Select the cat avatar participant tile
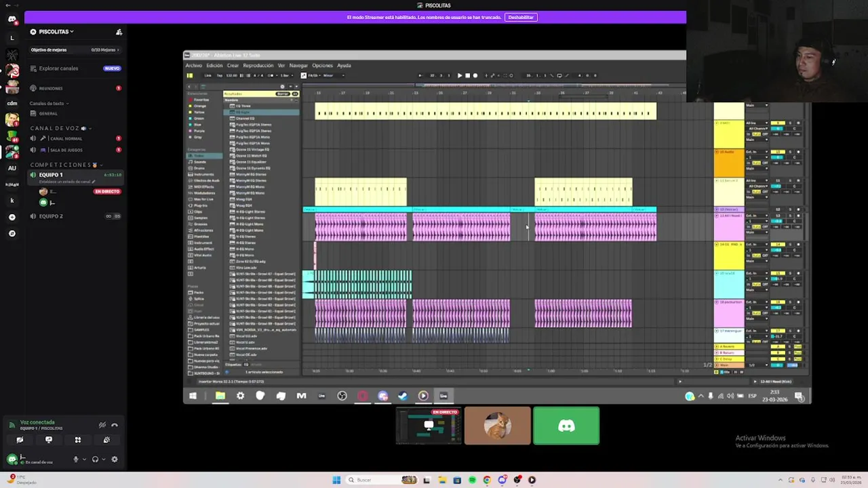 click(x=498, y=426)
